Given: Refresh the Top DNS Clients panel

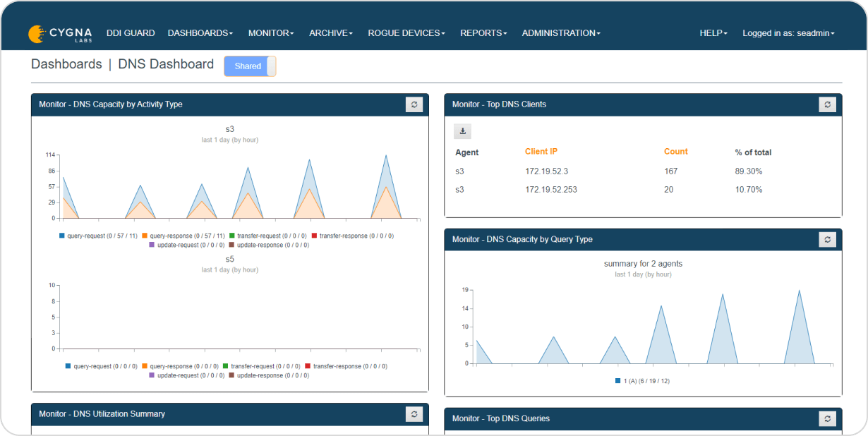Looking at the screenshot, I should point(827,104).
